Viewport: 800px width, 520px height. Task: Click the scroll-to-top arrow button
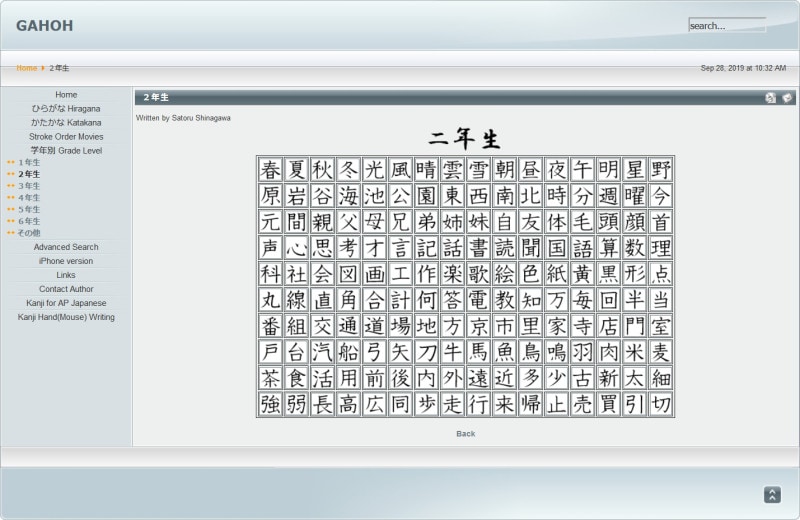[x=772, y=494]
